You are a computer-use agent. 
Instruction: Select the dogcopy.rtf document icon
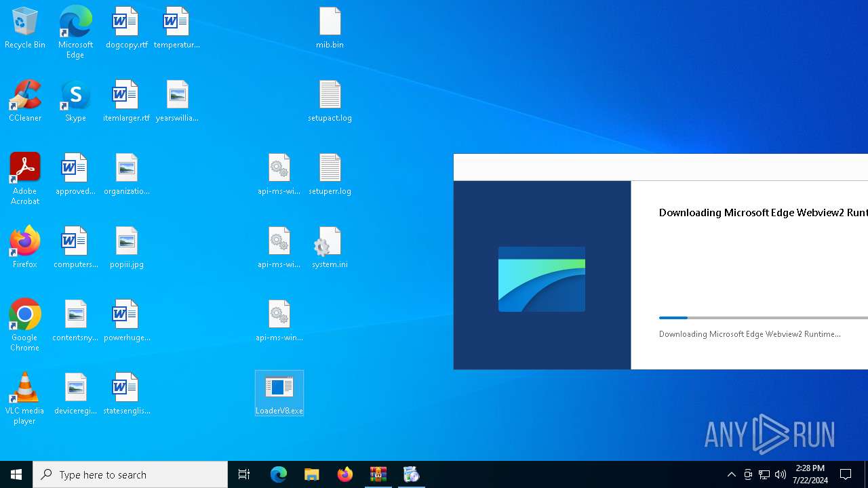click(126, 28)
